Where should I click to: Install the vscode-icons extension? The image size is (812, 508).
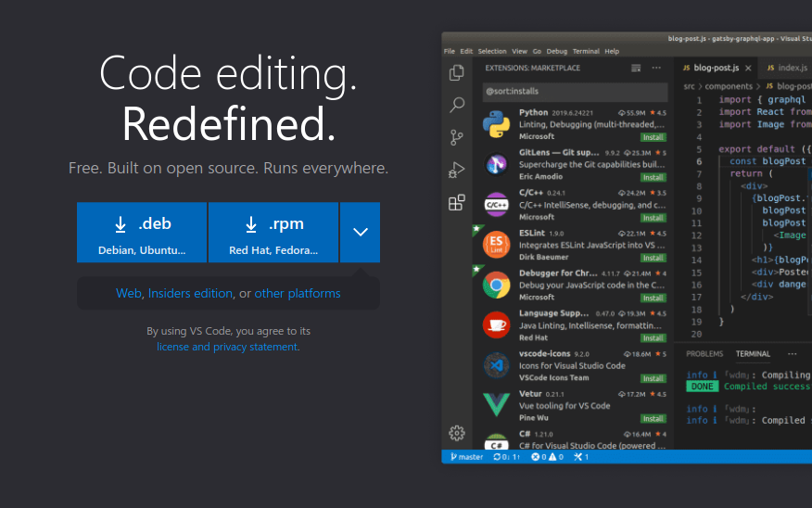653,378
